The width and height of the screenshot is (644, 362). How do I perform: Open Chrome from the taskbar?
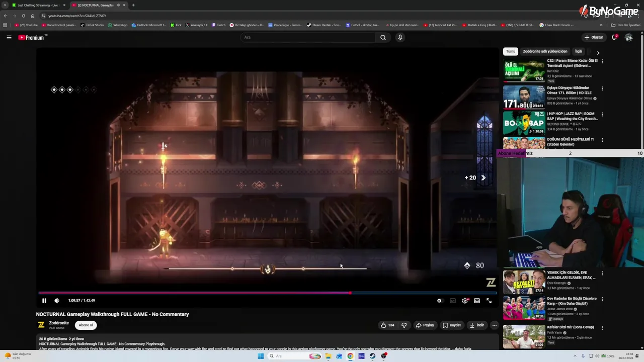tap(350, 356)
